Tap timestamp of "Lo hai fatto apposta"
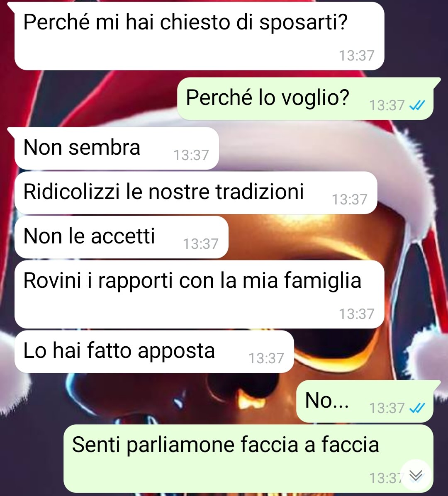 [266, 358]
